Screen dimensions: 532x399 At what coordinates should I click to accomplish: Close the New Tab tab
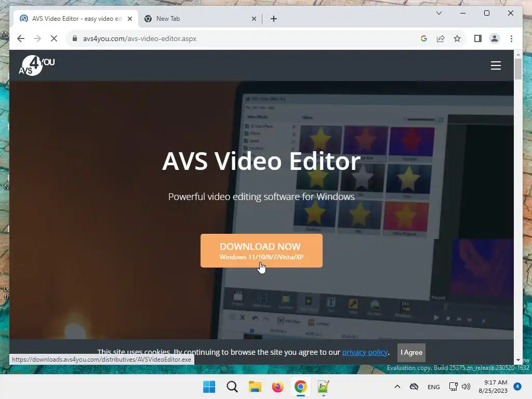pyautogui.click(x=254, y=19)
